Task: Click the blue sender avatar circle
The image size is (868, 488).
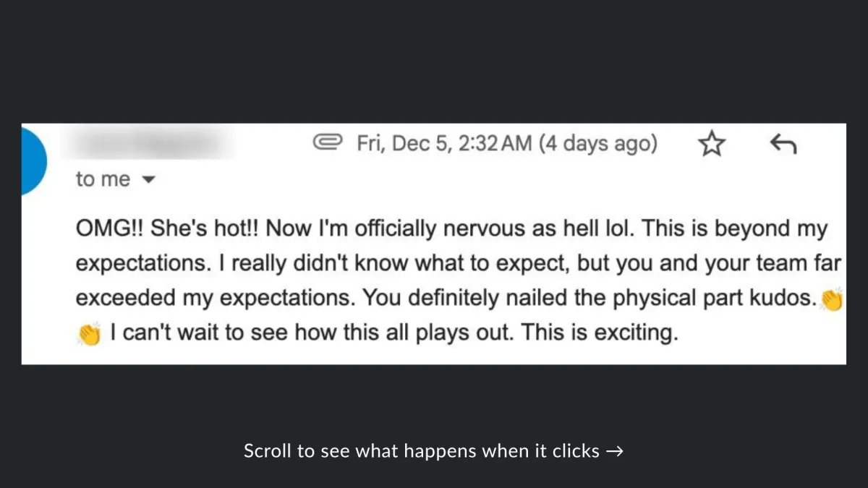Action: point(33,160)
